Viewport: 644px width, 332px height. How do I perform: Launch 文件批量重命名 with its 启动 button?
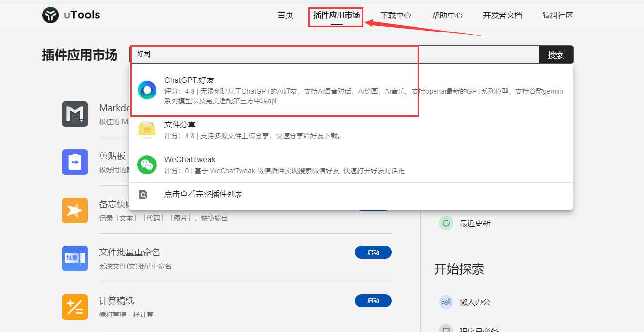(373, 253)
